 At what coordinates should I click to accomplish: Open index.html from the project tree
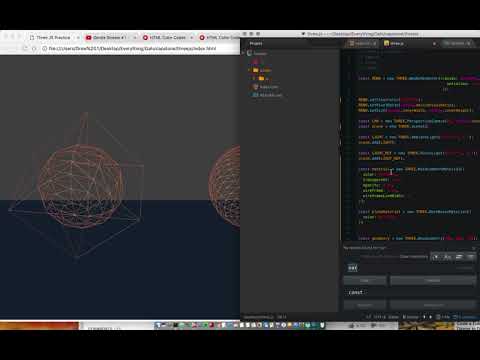pos(265,87)
